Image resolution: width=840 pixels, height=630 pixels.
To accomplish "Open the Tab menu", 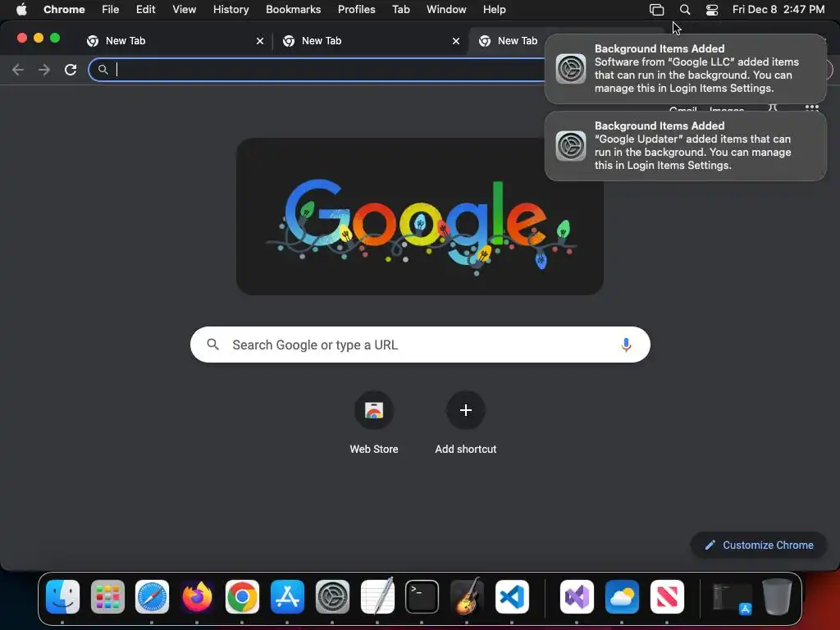I will click(400, 10).
